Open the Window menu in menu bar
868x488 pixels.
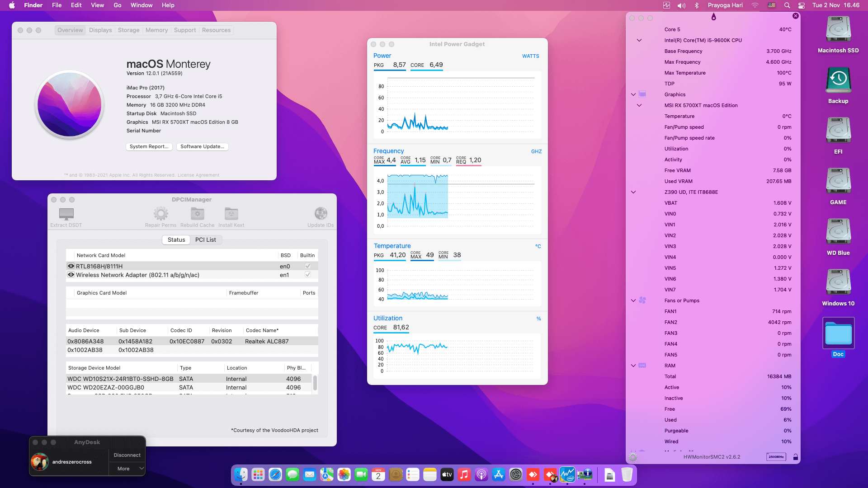pyautogui.click(x=142, y=5)
